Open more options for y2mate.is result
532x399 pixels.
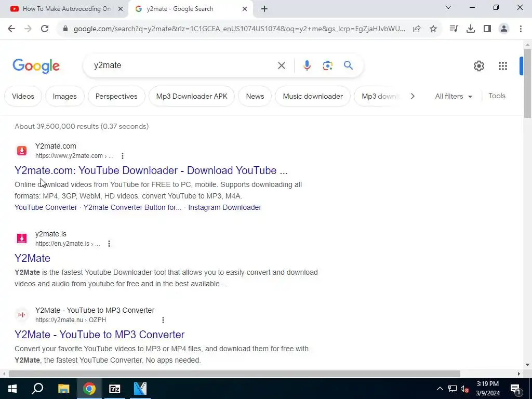pos(109,244)
